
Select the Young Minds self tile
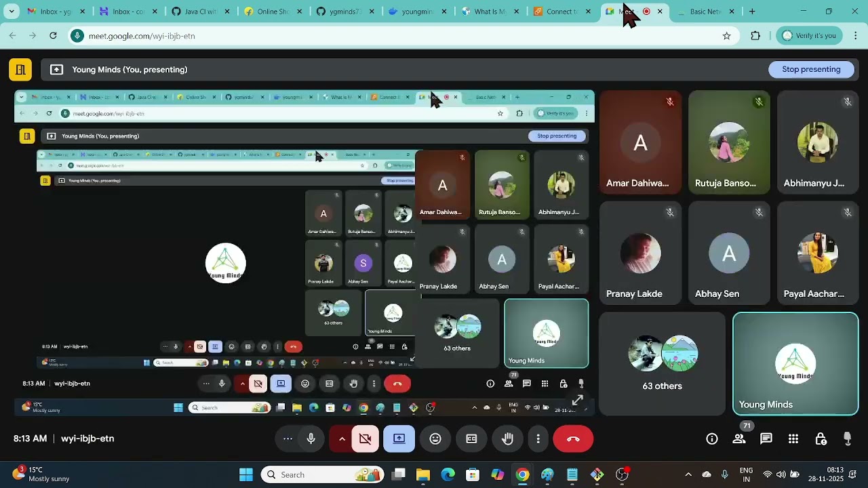(x=795, y=364)
